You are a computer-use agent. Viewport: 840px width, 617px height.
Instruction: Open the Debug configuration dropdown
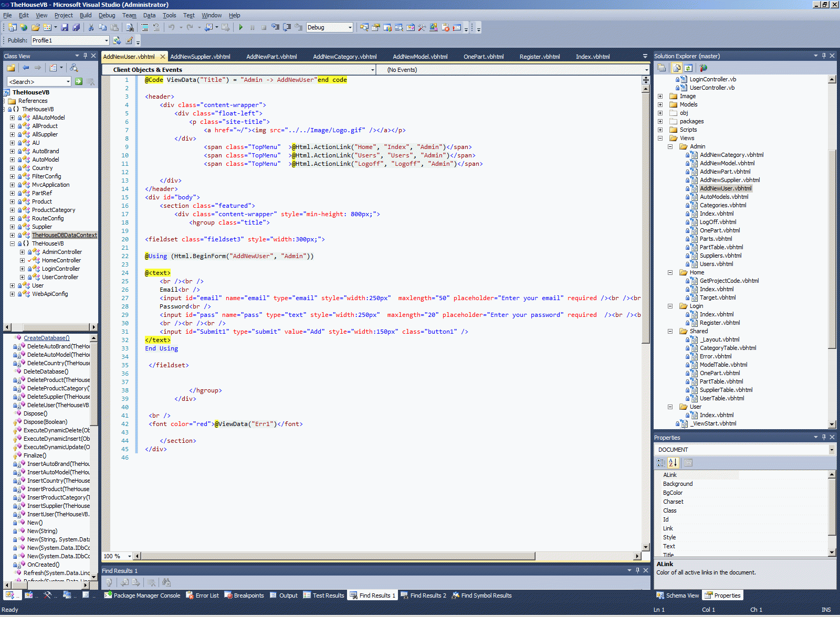350,27
